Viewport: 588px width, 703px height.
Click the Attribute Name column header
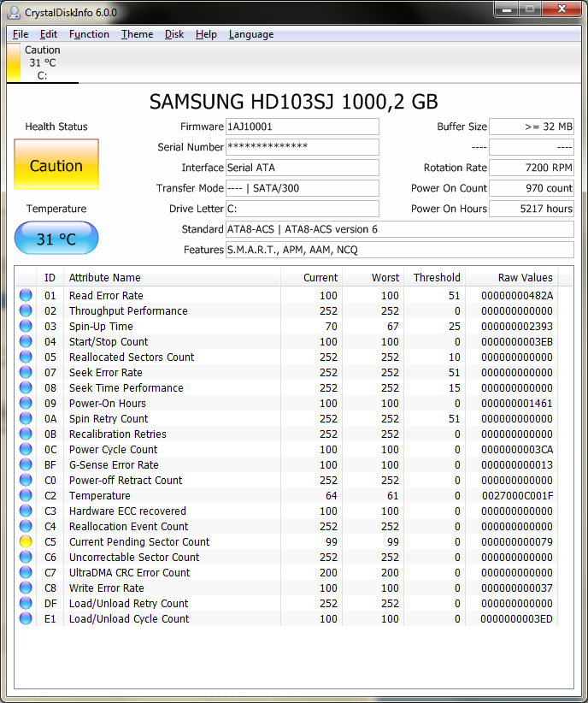[x=172, y=278]
